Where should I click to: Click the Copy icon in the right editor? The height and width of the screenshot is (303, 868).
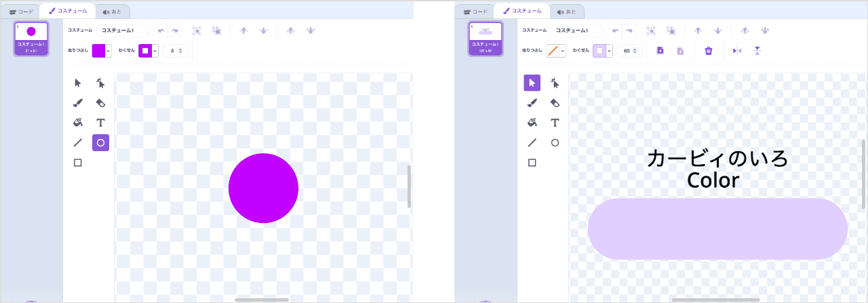click(x=660, y=51)
